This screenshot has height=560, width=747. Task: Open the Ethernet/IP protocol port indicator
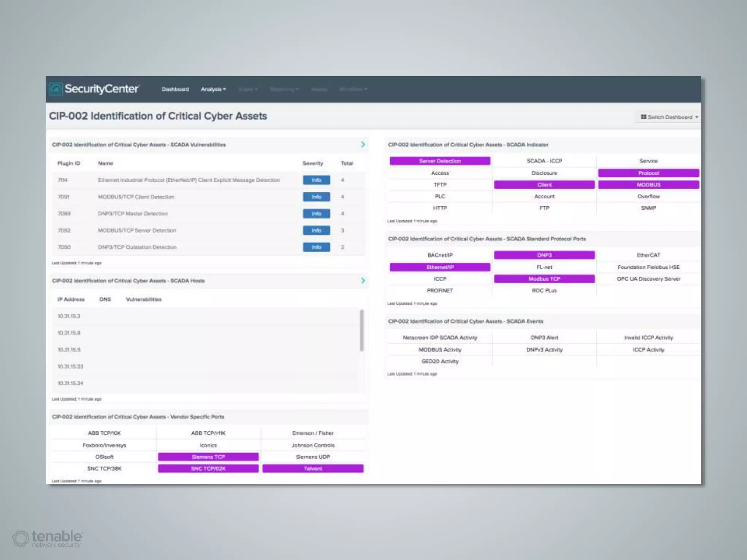point(440,267)
